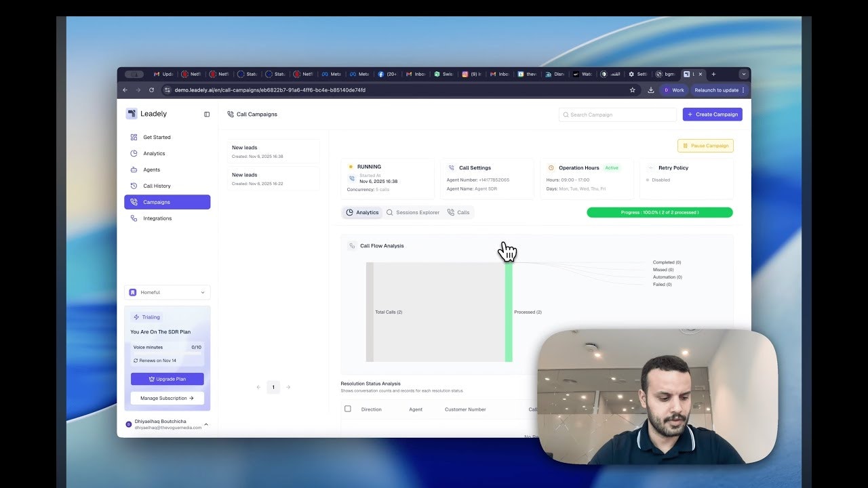Viewport: 868px width, 488px height.
Task: Switch to the Facebook (20+) browser tab
Action: click(387, 74)
